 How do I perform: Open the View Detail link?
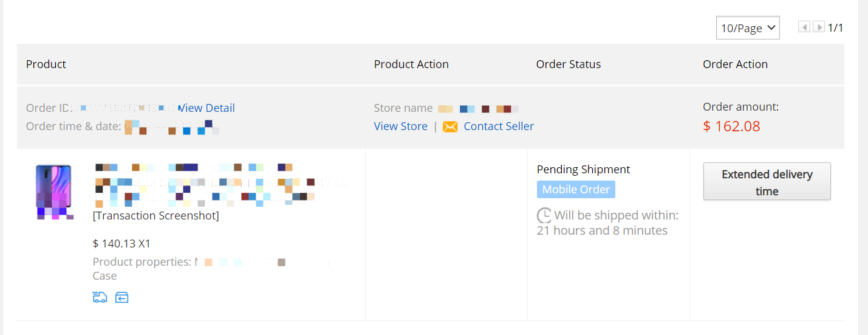click(x=207, y=108)
